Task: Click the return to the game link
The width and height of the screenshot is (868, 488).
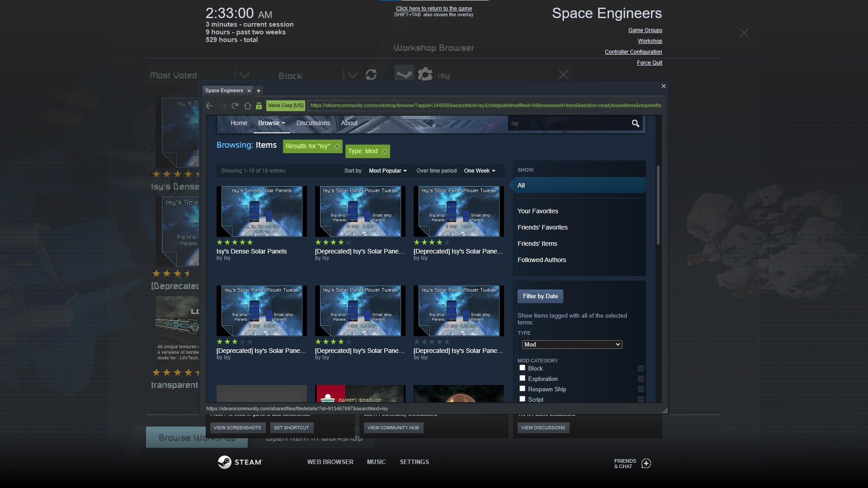Action: pyautogui.click(x=434, y=9)
